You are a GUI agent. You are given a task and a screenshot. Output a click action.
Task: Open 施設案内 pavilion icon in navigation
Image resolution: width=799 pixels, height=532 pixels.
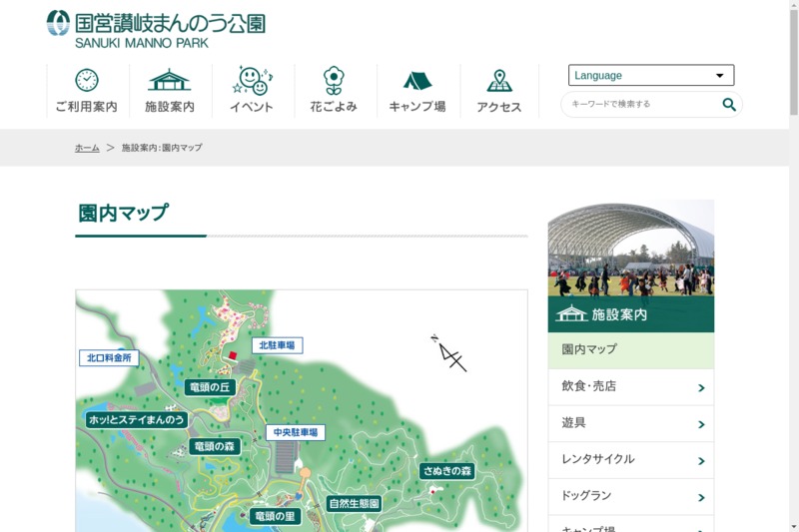(x=169, y=81)
